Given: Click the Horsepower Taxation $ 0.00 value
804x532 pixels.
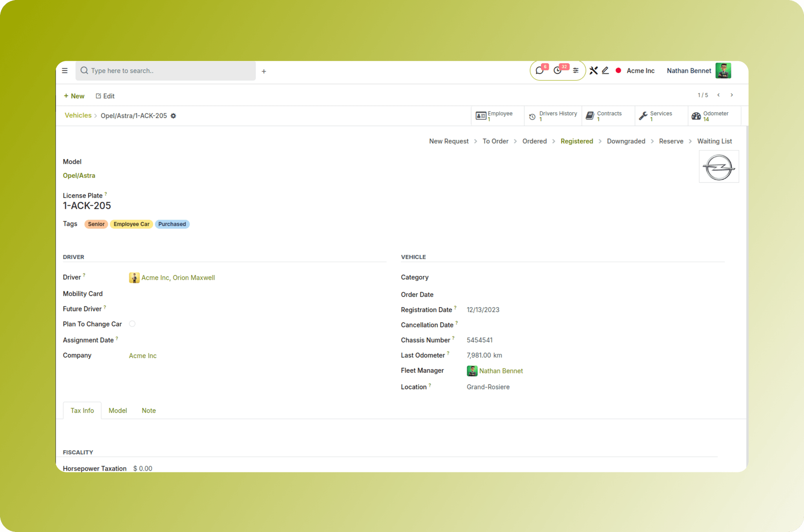Looking at the screenshot, I should tap(143, 468).
